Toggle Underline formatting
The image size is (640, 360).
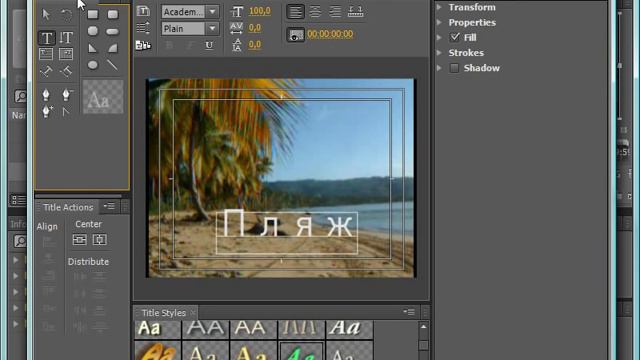[x=209, y=45]
